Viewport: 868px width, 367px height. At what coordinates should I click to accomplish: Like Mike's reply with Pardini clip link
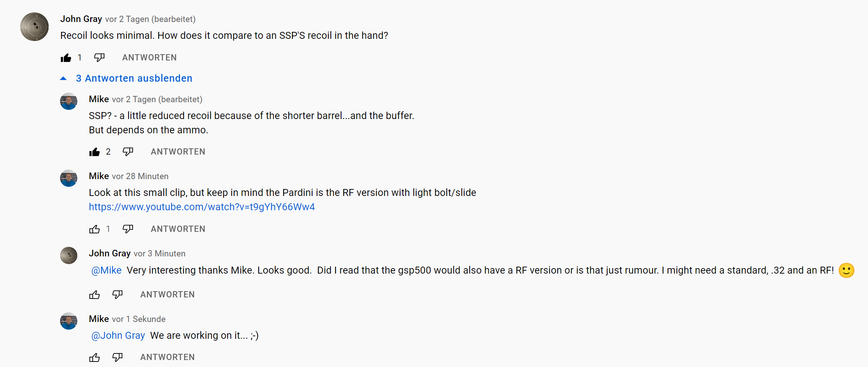(95, 229)
